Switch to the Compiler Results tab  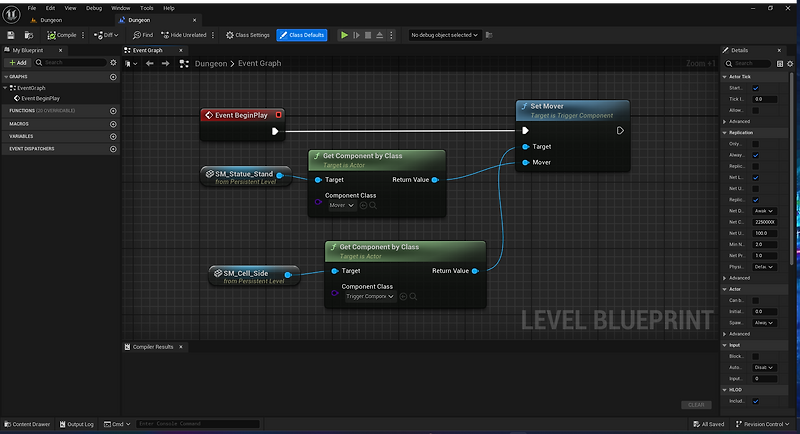[x=152, y=347]
